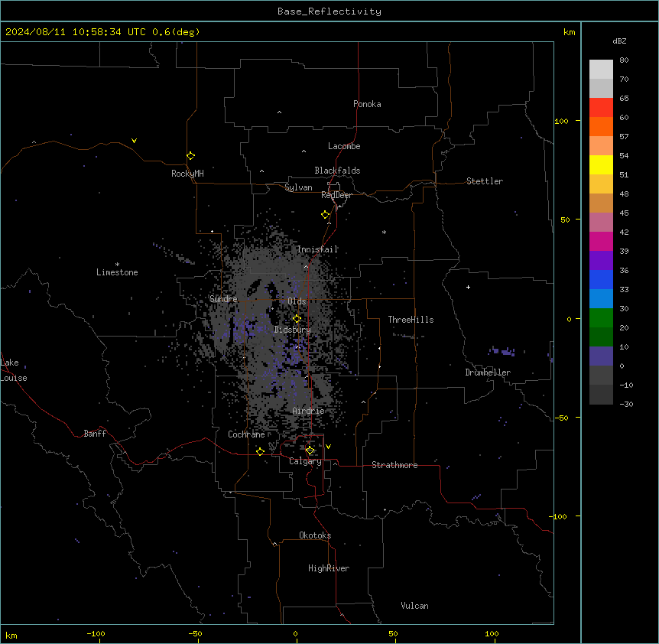This screenshot has height=644, width=659.
Task: Click the Banff label
Action: [x=95, y=434]
